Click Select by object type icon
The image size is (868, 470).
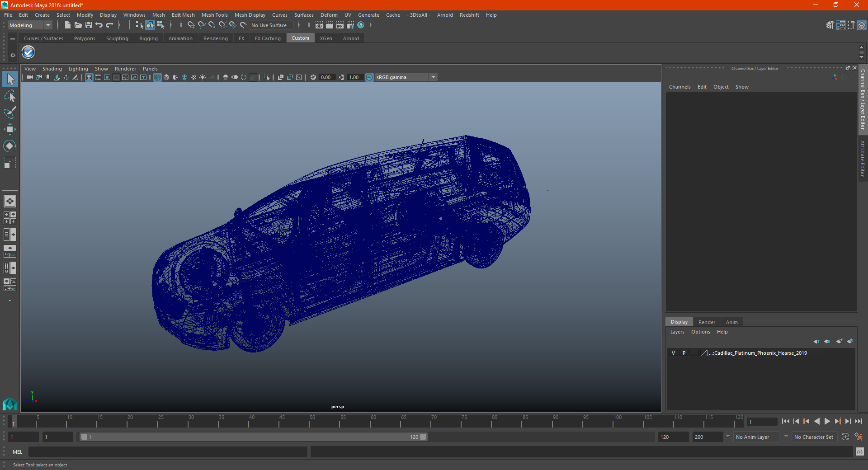[150, 25]
